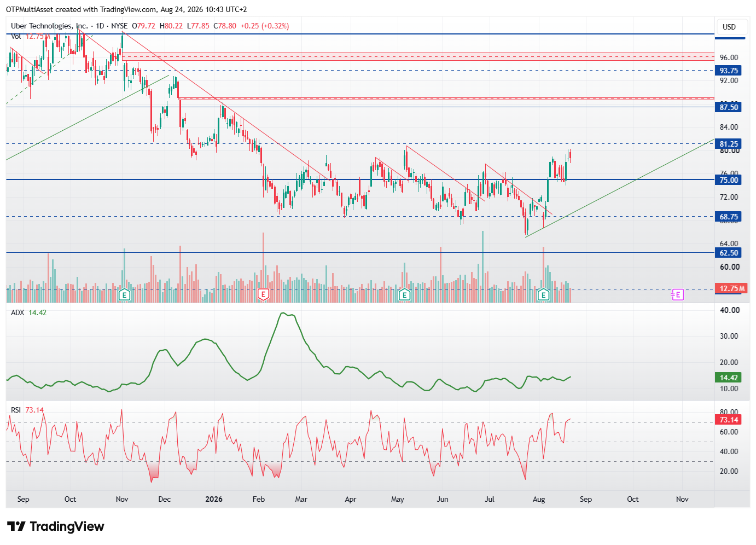Click the NYSE exchange label
This screenshot has width=756, height=545.
pos(119,26)
